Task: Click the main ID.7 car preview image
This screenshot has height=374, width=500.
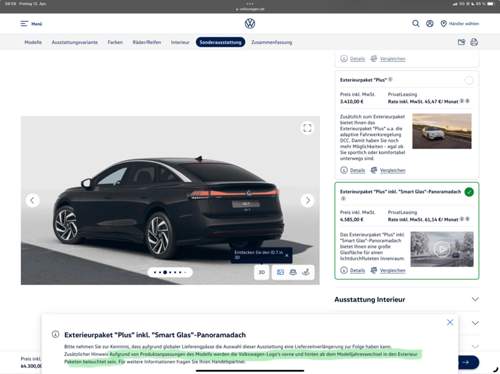Action: point(170,200)
